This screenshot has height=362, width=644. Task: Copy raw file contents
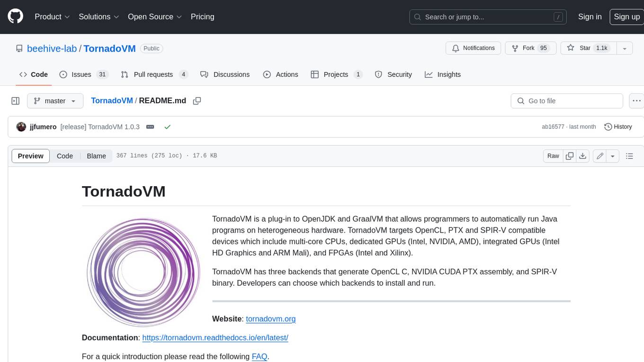(570, 156)
